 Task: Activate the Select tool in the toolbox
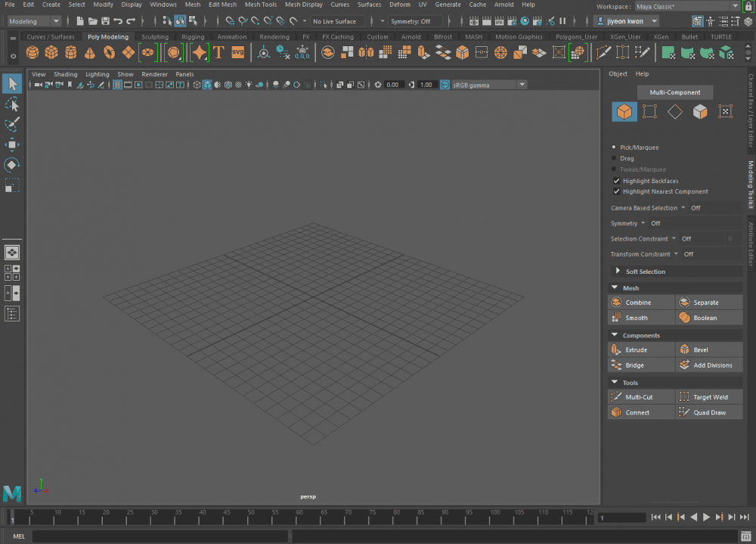point(12,84)
